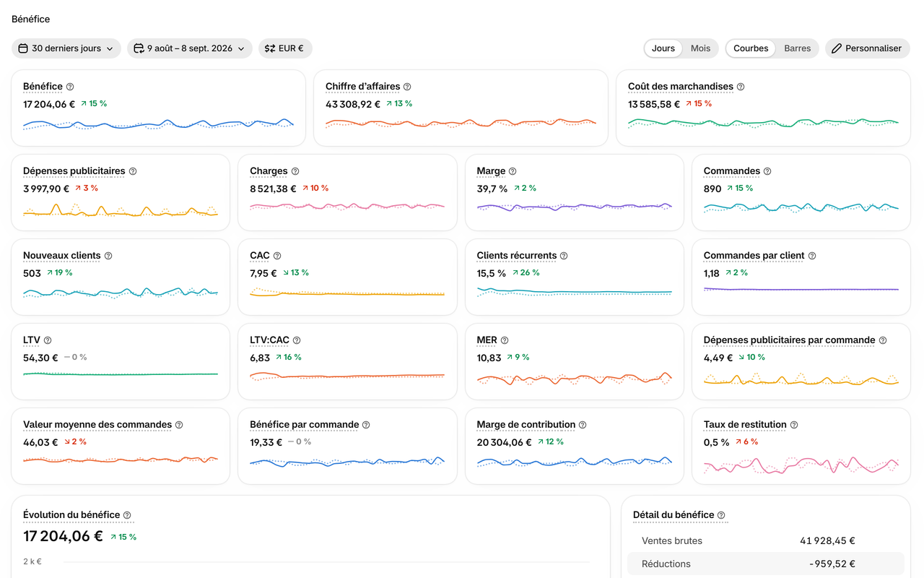The width and height of the screenshot is (924, 578).
Task: Click help icon beside Évolution du bénéfice
Action: (x=127, y=515)
